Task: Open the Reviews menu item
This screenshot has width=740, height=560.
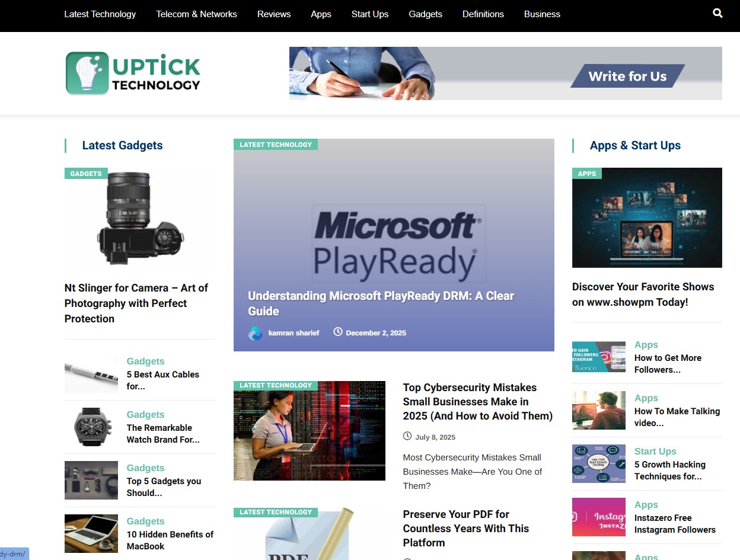Action: point(273,14)
